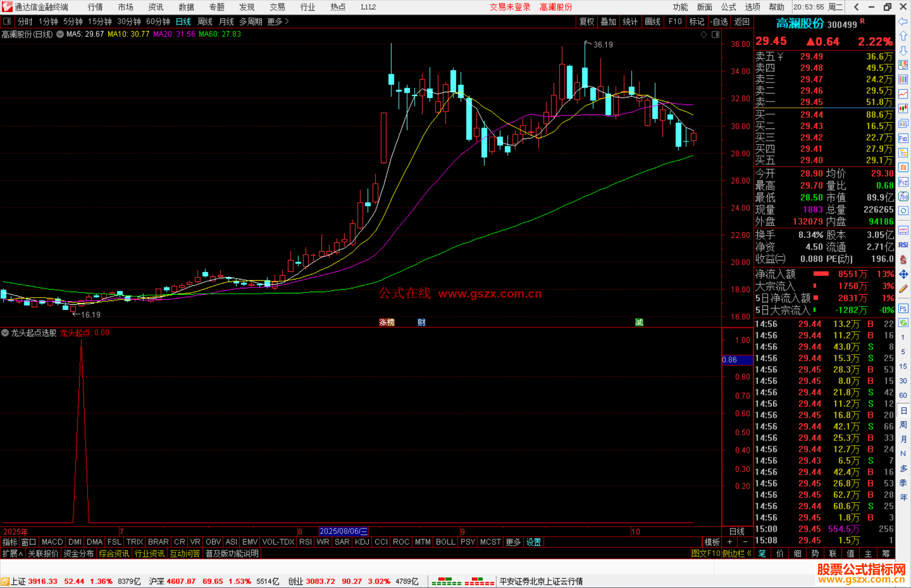Click the move crosshair arrows icon

903,274
